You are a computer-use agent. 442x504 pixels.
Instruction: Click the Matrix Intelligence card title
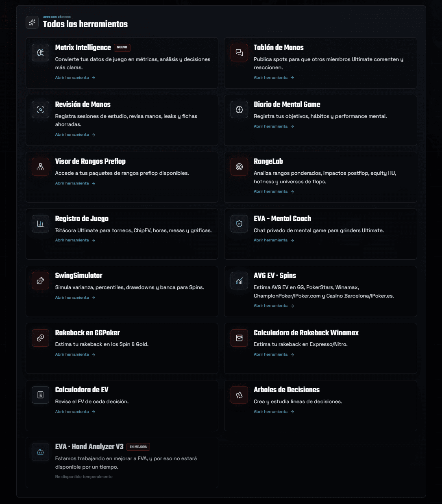[x=83, y=48]
